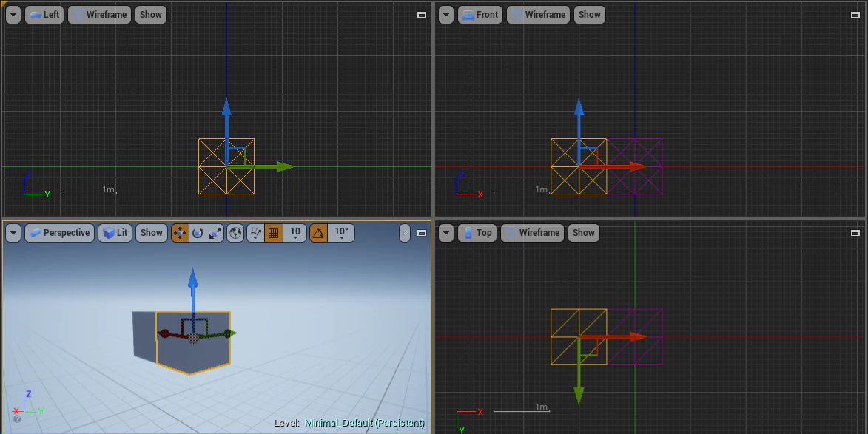Maximize the Top viewport with restore icon
The width and height of the screenshot is (868, 434).
(x=855, y=233)
